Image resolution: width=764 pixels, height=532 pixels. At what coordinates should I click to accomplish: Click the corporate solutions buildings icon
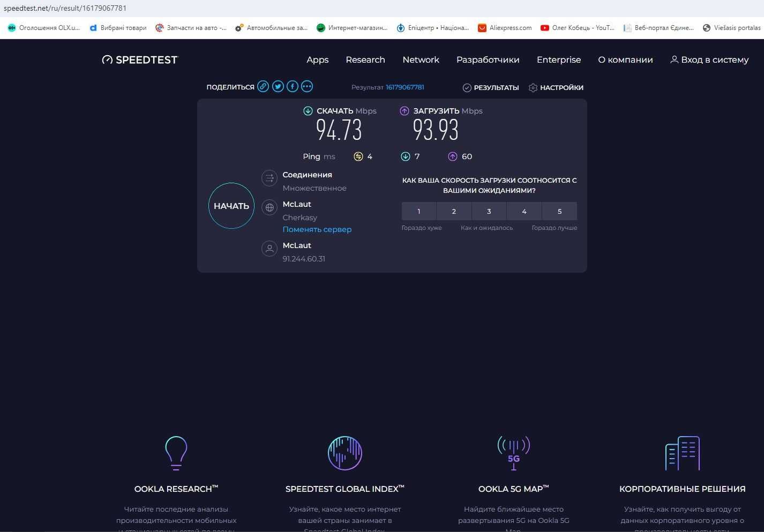[683, 453]
